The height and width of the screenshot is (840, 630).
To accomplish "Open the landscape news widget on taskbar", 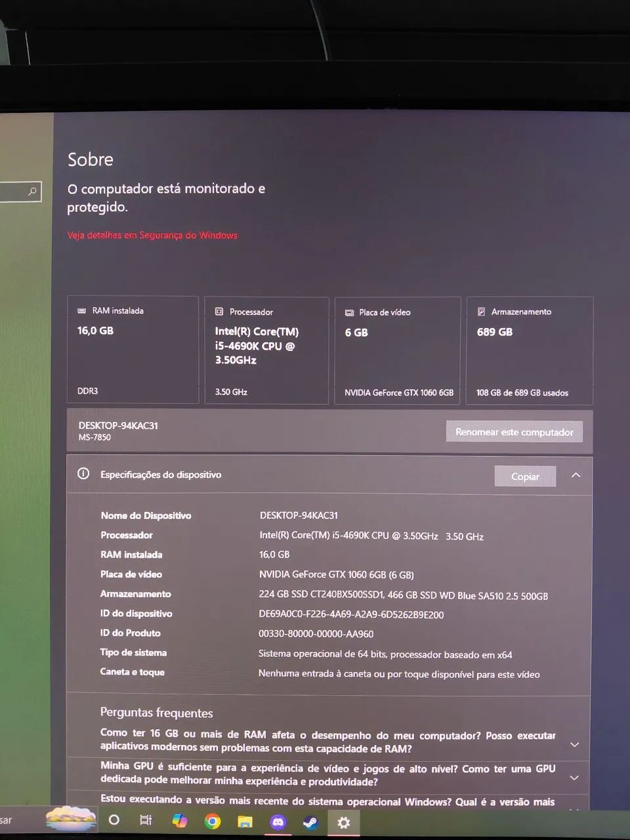I will (x=71, y=818).
